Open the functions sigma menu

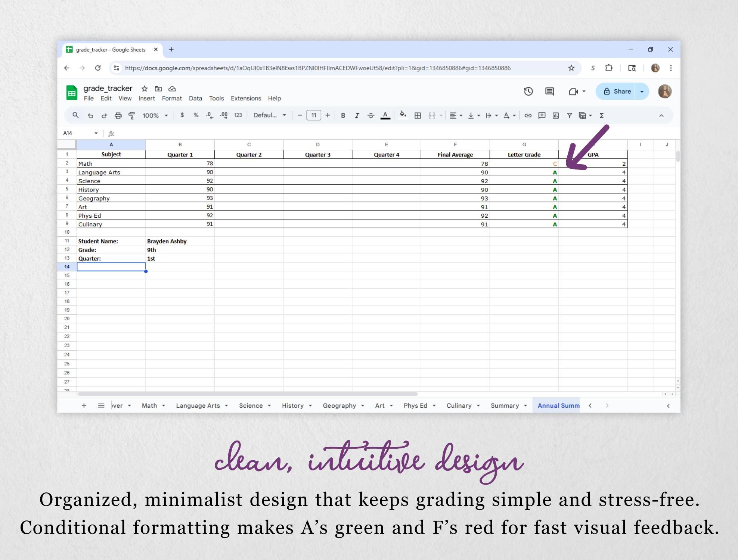coord(602,116)
